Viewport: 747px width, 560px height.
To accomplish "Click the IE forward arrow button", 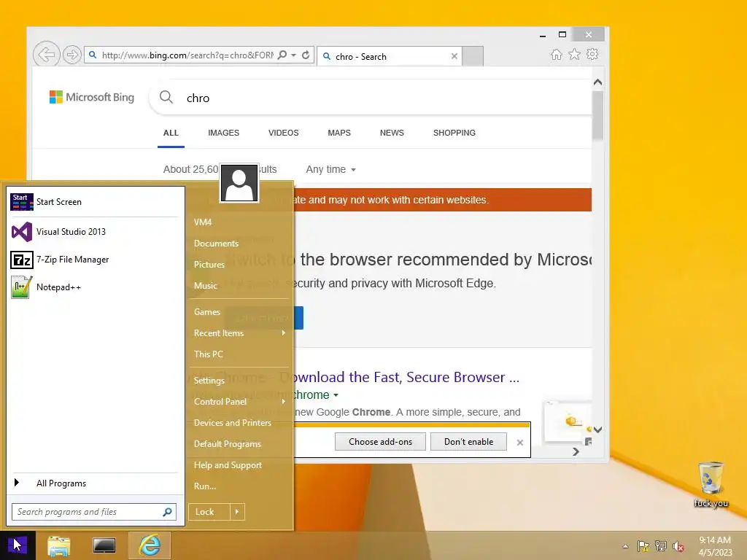I will pos(72,55).
